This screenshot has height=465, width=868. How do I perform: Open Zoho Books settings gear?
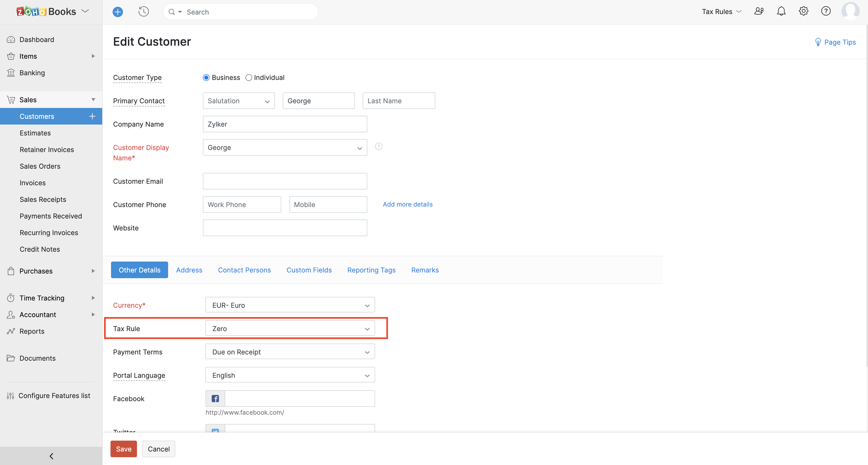tap(804, 11)
